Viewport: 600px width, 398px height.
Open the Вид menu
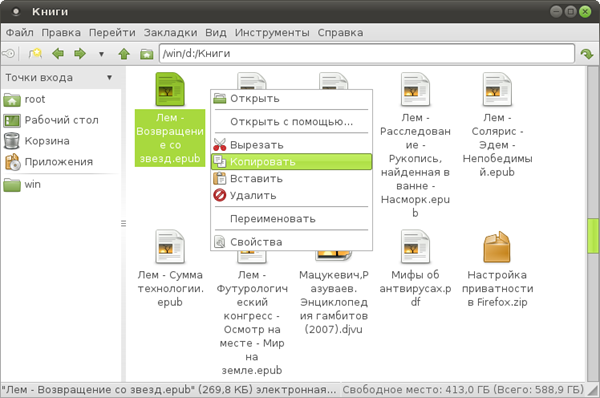(216, 33)
